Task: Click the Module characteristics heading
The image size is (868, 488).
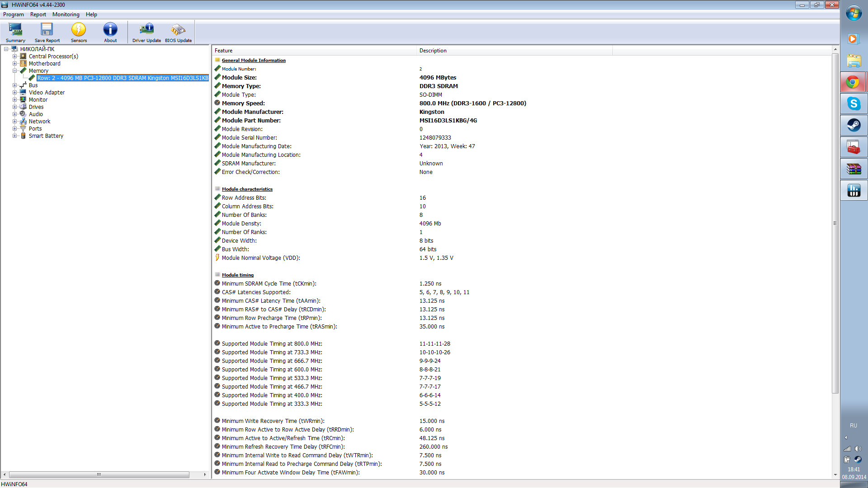Action: (x=247, y=189)
